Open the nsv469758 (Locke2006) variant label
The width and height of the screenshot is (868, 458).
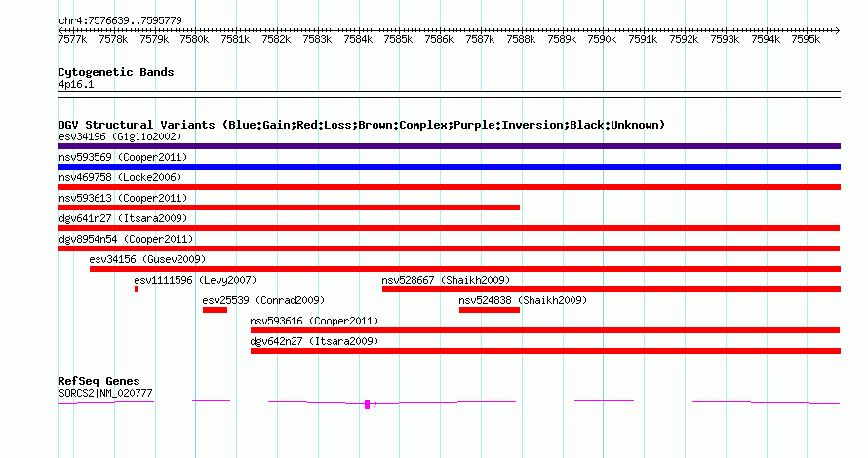pyautogui.click(x=120, y=177)
